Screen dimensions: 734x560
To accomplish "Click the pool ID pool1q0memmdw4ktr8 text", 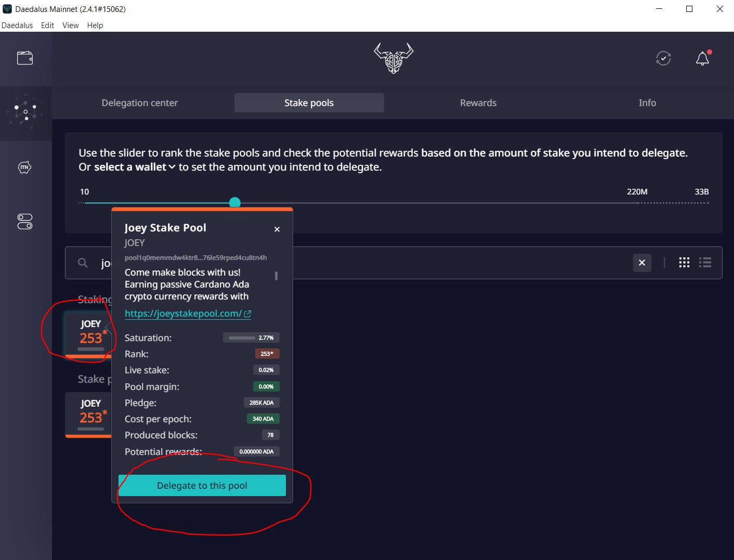I will coord(195,257).
